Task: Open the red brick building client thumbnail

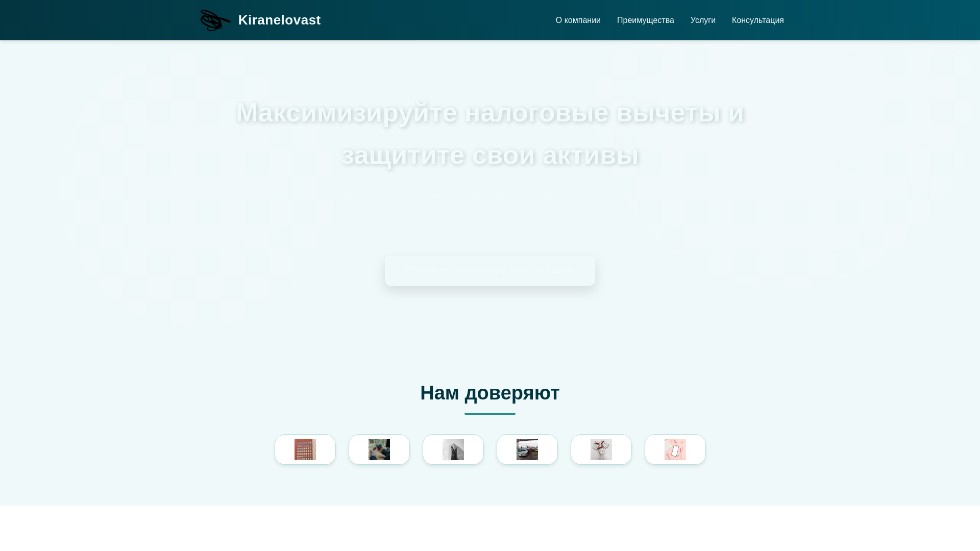Action: pos(305,449)
